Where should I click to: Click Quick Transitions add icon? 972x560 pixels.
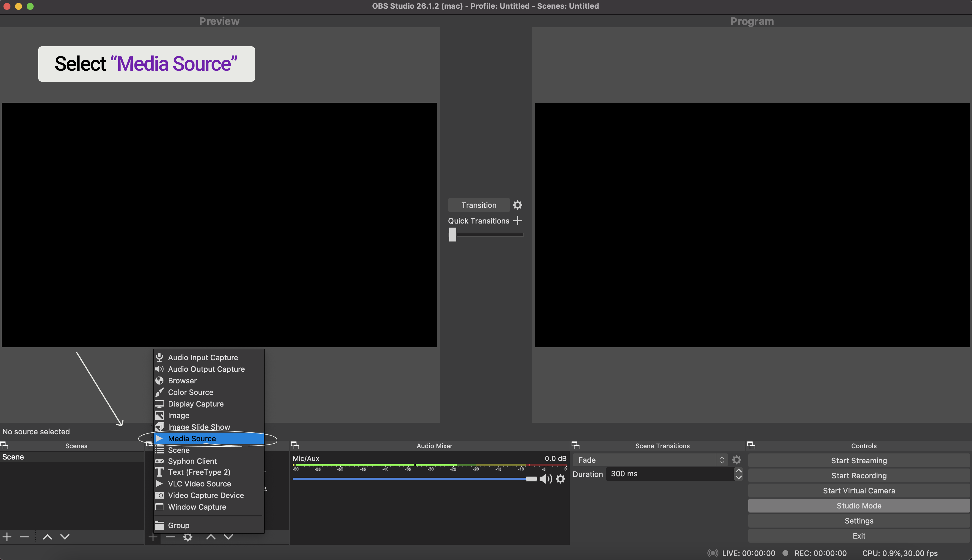519,221
